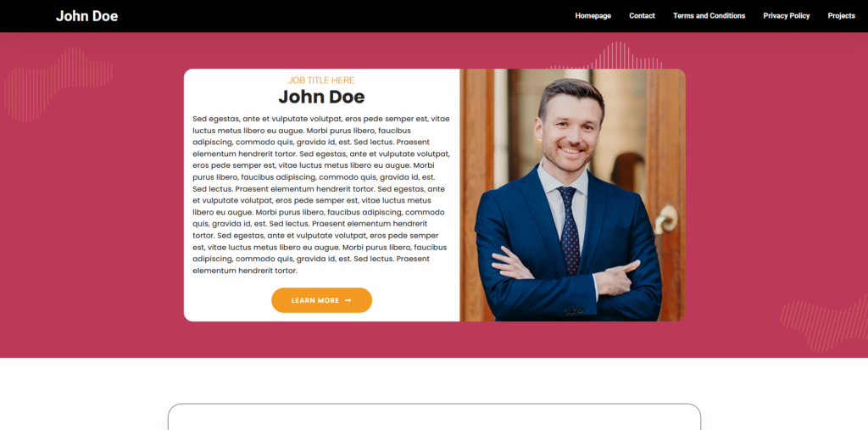
Task: Go to the Contact page
Action: point(643,15)
